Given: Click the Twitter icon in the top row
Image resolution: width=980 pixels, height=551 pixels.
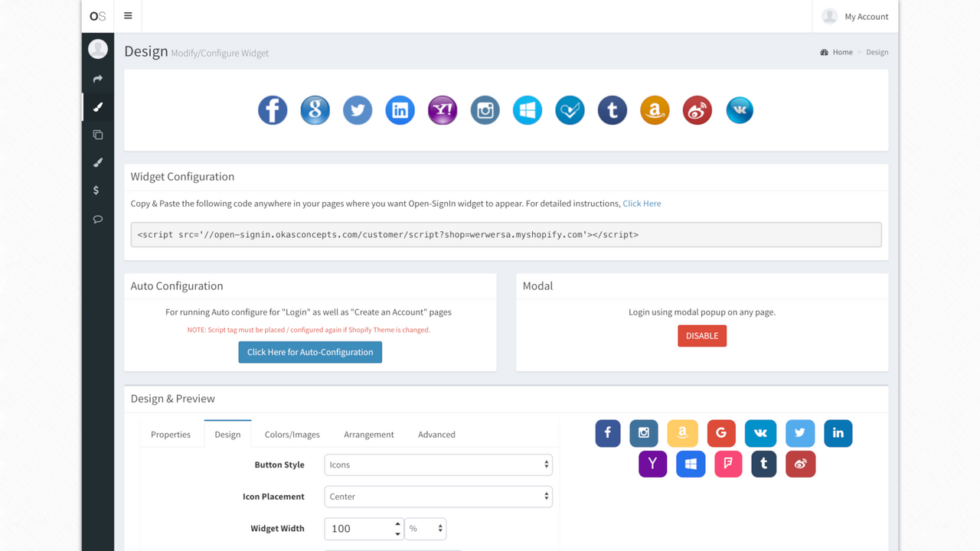Looking at the screenshot, I should coord(358,110).
